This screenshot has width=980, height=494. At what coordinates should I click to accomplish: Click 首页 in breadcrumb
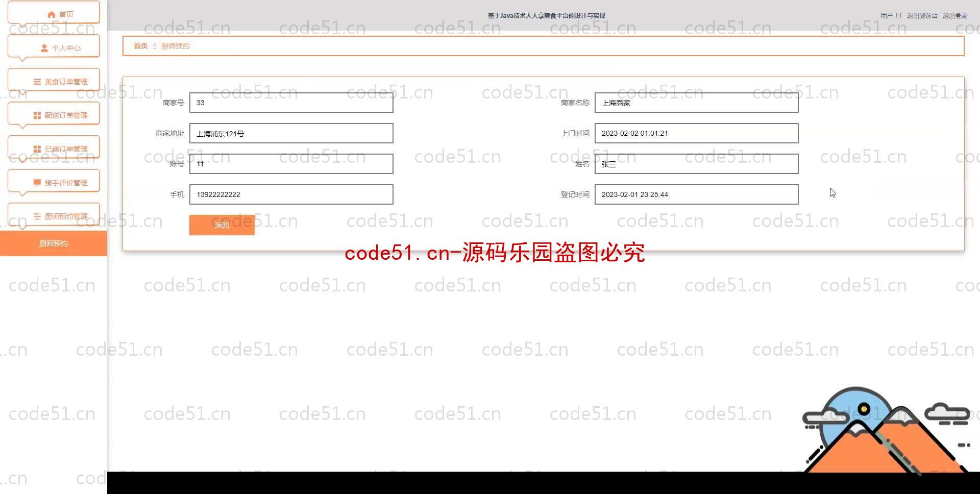141,46
